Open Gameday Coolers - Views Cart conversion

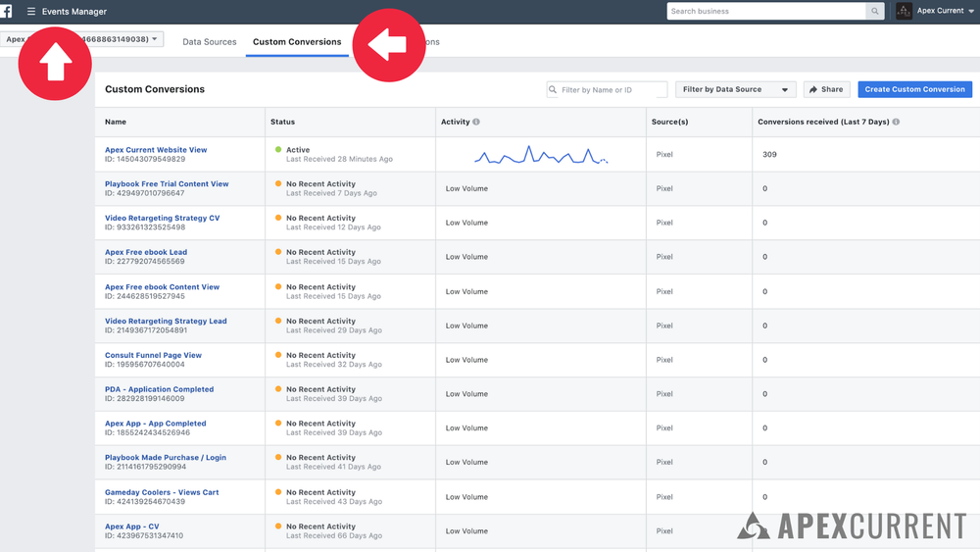pos(162,492)
